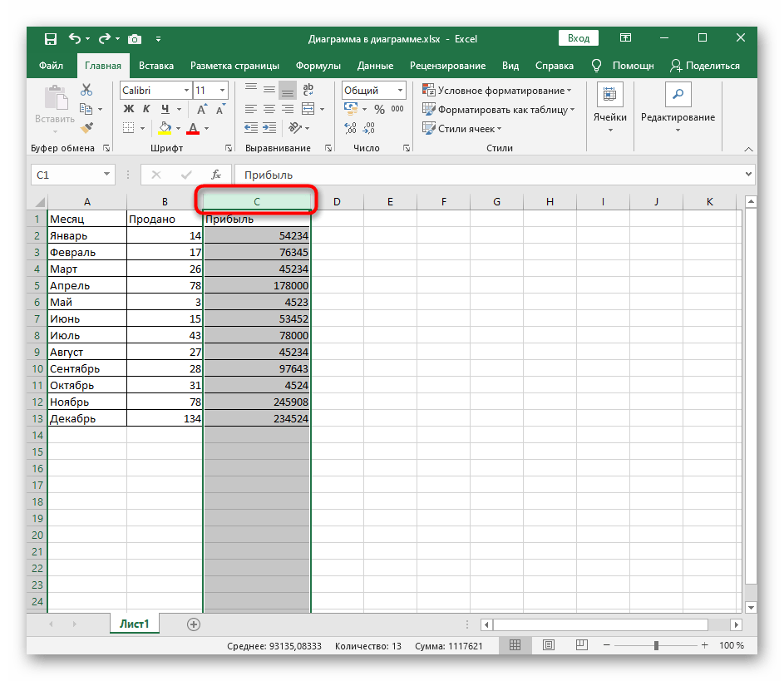Open the font size 11 dropdown

(x=223, y=91)
